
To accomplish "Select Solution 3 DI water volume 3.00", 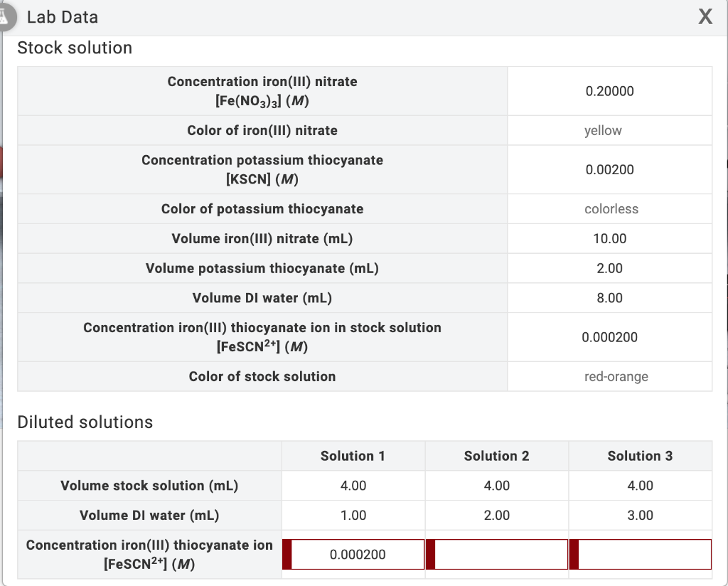I will coord(641,516).
